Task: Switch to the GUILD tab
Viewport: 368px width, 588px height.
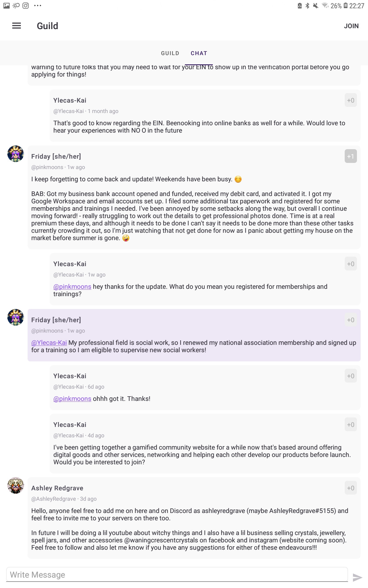Action: pos(170,53)
